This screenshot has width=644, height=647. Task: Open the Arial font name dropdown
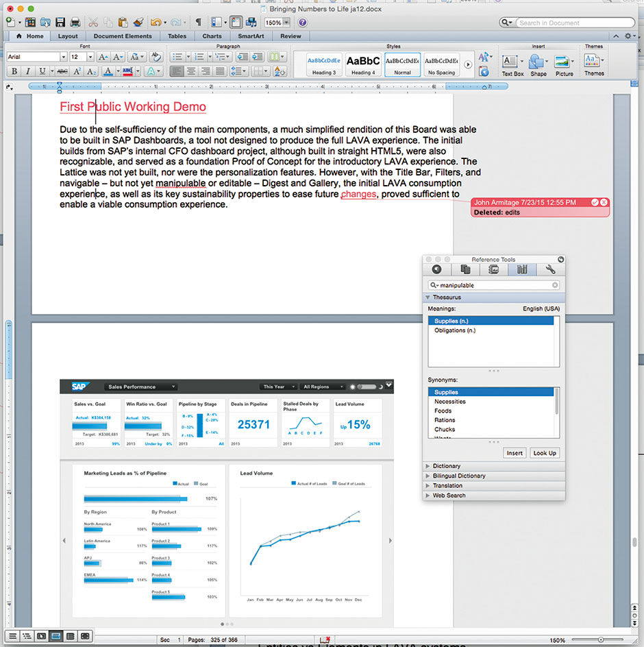click(63, 57)
